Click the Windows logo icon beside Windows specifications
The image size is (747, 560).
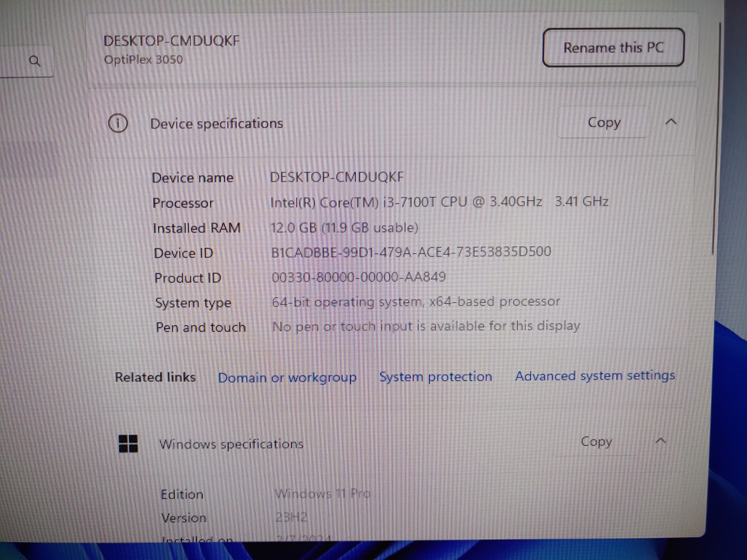(x=129, y=444)
